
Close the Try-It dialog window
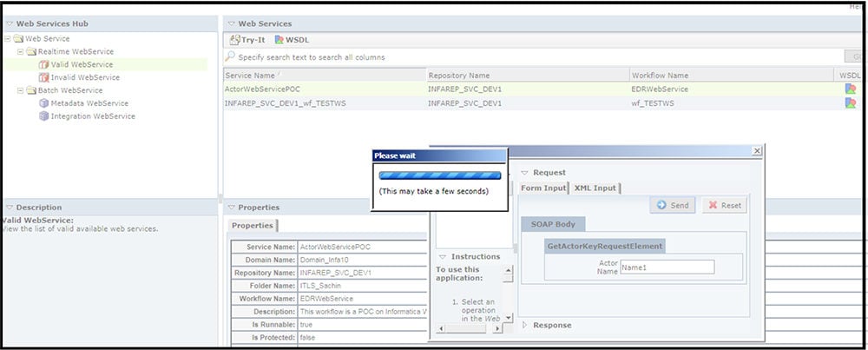coord(757,151)
